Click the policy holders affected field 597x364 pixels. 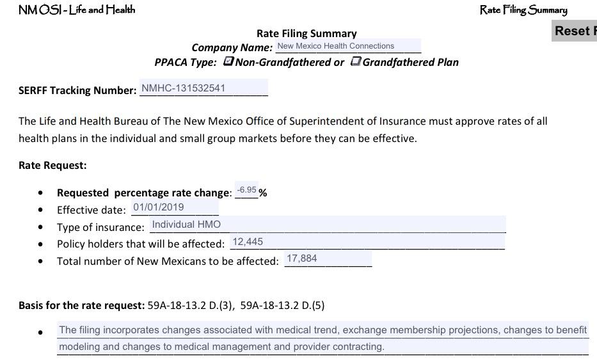(367, 242)
